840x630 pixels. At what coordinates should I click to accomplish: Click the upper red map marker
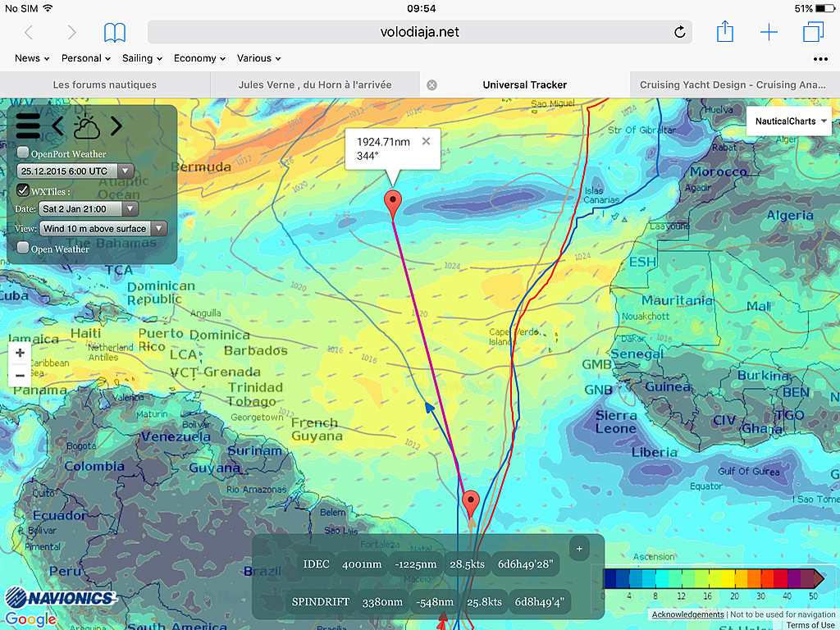click(x=393, y=204)
